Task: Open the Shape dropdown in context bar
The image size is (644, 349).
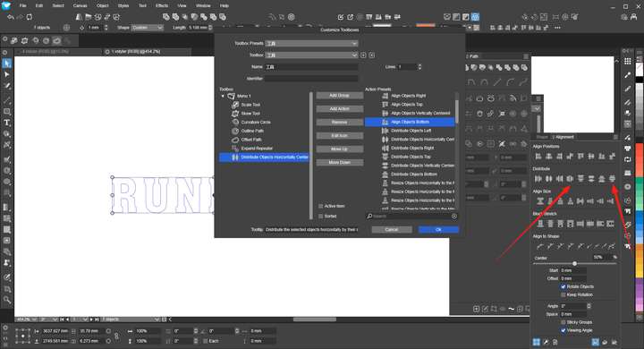Action: tap(148, 28)
